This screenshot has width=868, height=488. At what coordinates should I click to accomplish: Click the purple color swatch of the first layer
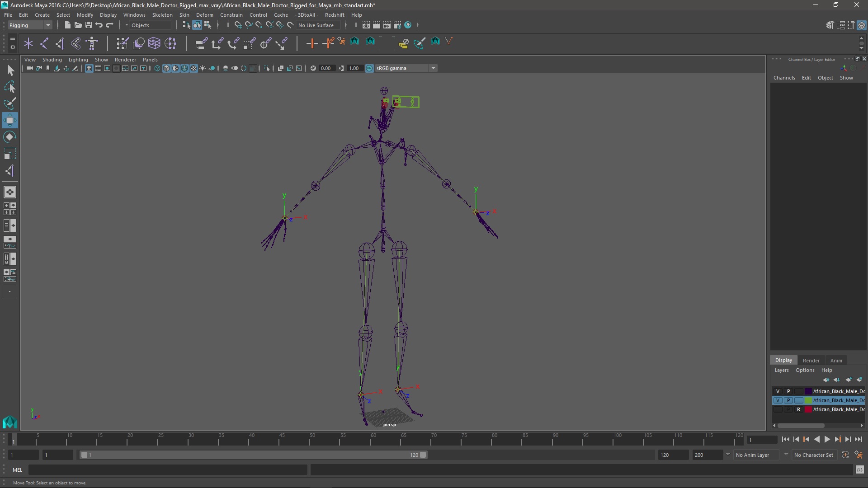(x=808, y=391)
